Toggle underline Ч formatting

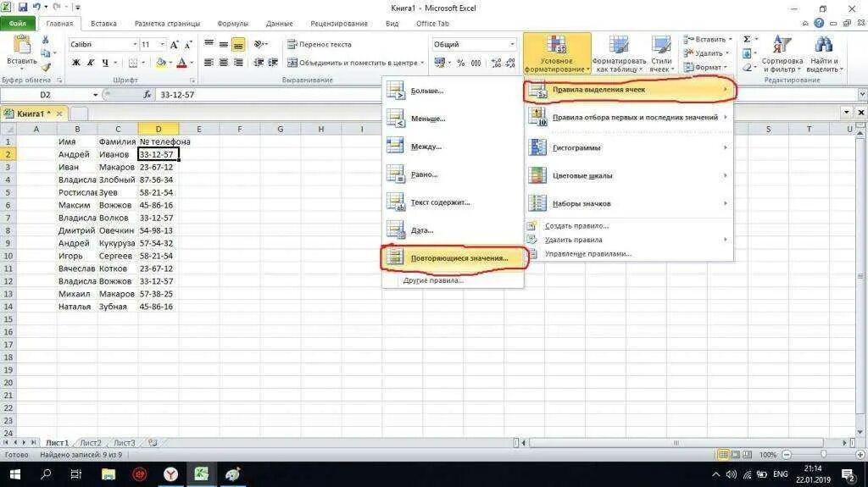click(105, 63)
